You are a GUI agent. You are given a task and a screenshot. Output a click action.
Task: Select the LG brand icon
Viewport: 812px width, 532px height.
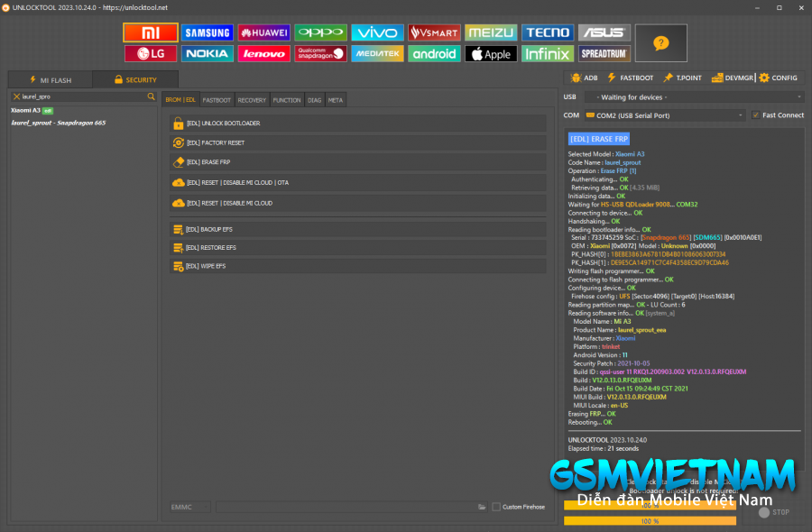tap(151, 53)
